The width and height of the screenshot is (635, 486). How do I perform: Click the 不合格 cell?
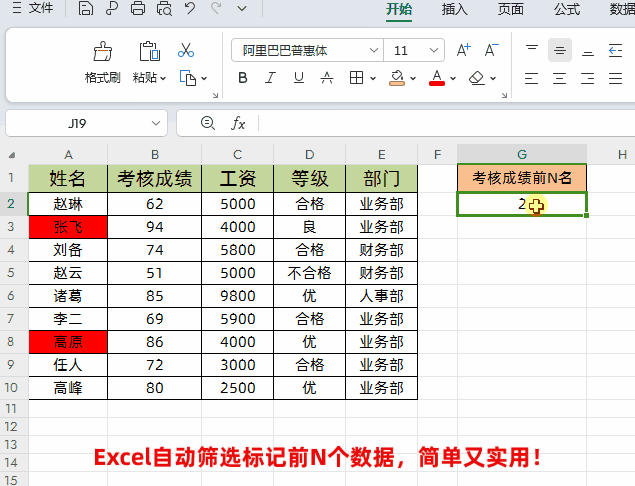pos(309,273)
